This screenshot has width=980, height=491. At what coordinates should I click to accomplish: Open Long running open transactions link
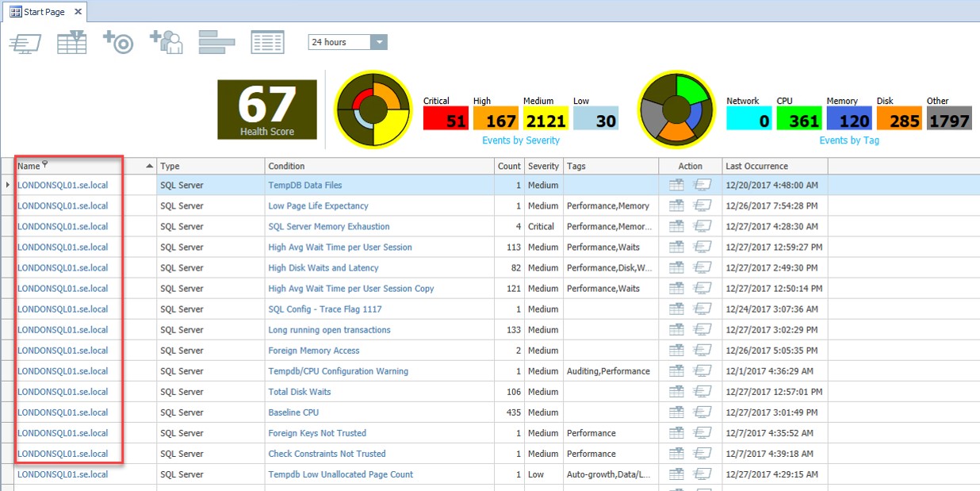tap(329, 330)
